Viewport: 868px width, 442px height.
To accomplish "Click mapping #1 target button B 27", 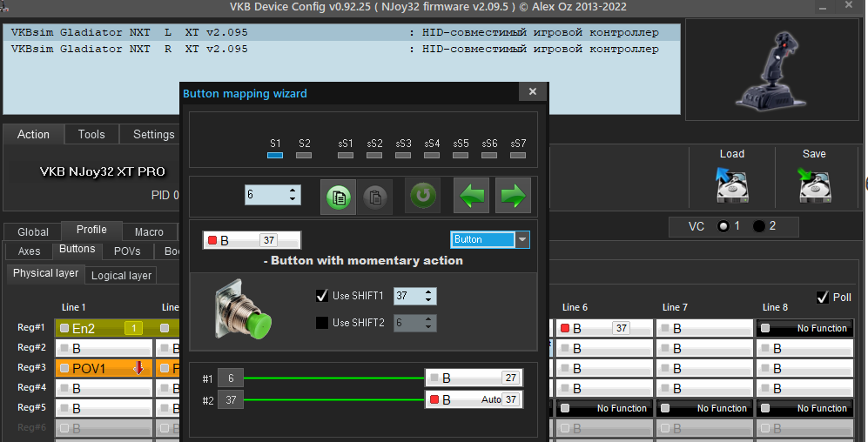I will pos(474,378).
